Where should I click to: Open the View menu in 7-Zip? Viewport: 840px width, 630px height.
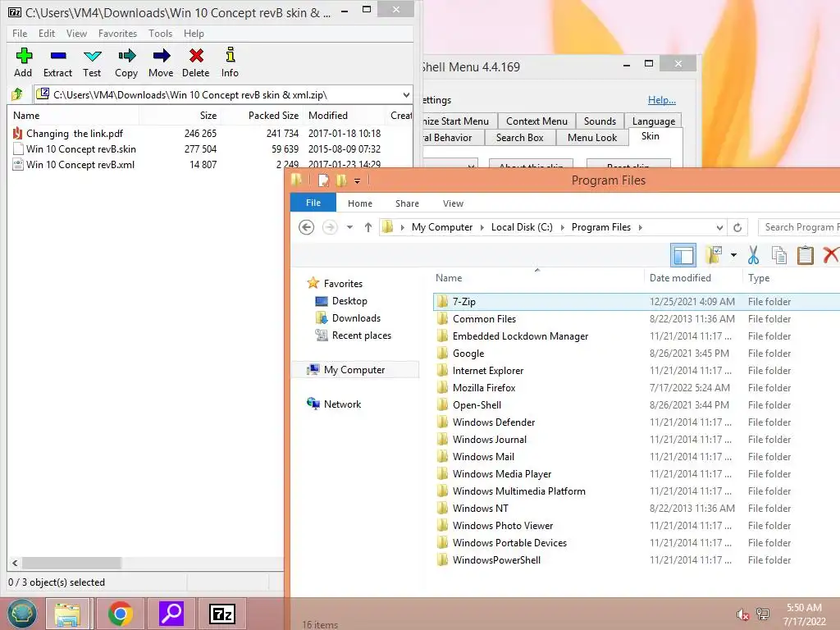(76, 33)
